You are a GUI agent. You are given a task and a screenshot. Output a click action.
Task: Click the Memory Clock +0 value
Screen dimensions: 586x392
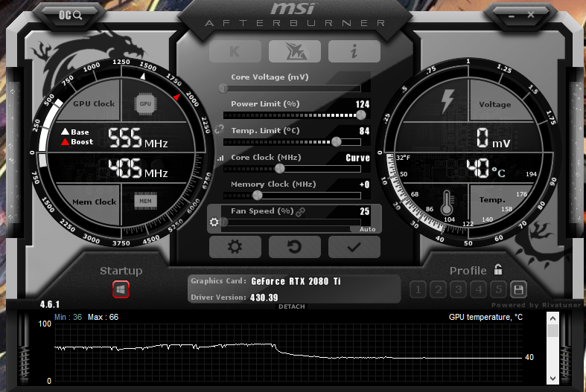click(x=364, y=184)
